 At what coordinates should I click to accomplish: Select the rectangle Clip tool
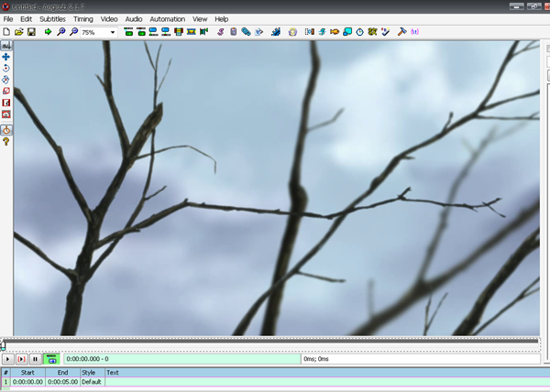[6, 103]
